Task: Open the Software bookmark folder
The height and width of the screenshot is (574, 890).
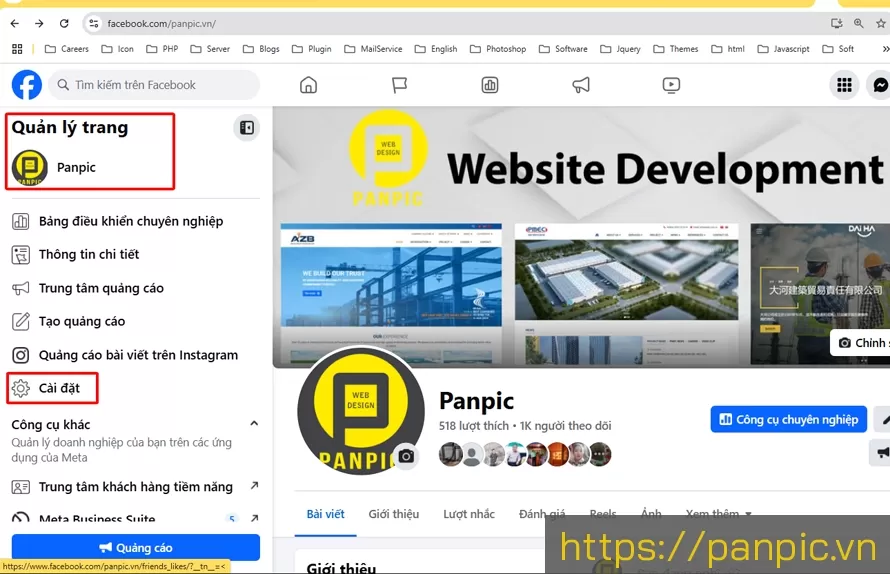Action: 563,49
